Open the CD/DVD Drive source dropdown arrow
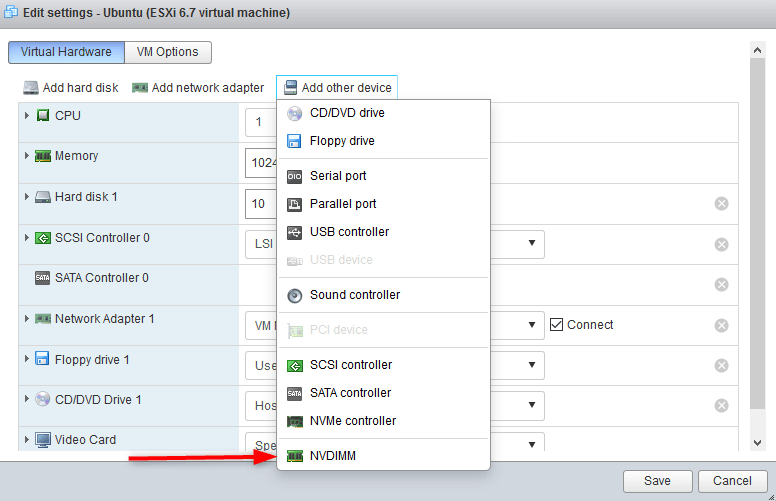 532,405
